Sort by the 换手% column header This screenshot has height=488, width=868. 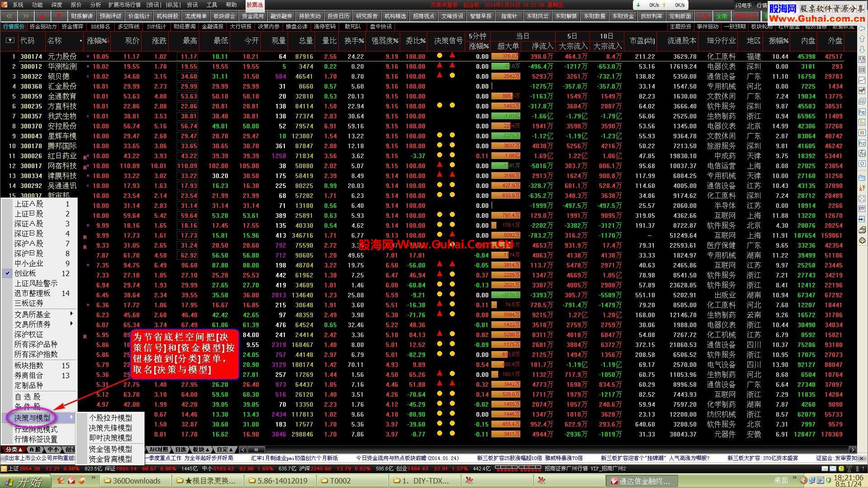[354, 41]
